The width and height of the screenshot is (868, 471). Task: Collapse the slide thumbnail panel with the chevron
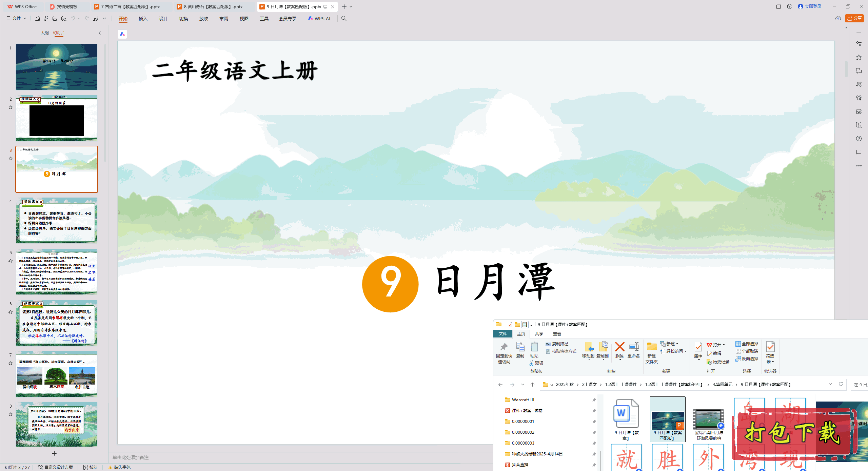(100, 33)
